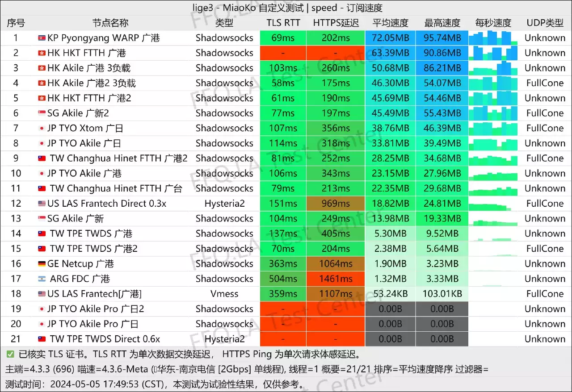Click the flag icon beside HK HKT FTTH 广港2
The image size is (572, 392).
[42, 98]
